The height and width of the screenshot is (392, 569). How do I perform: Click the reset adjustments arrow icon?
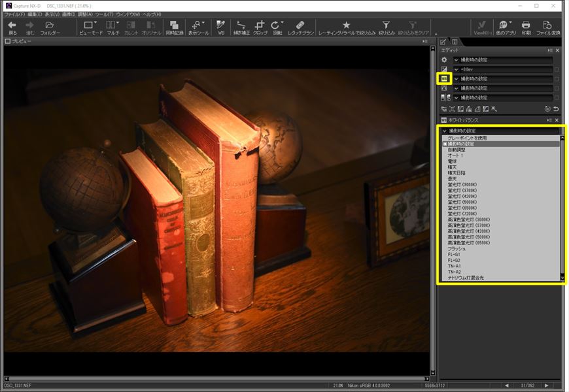555,109
